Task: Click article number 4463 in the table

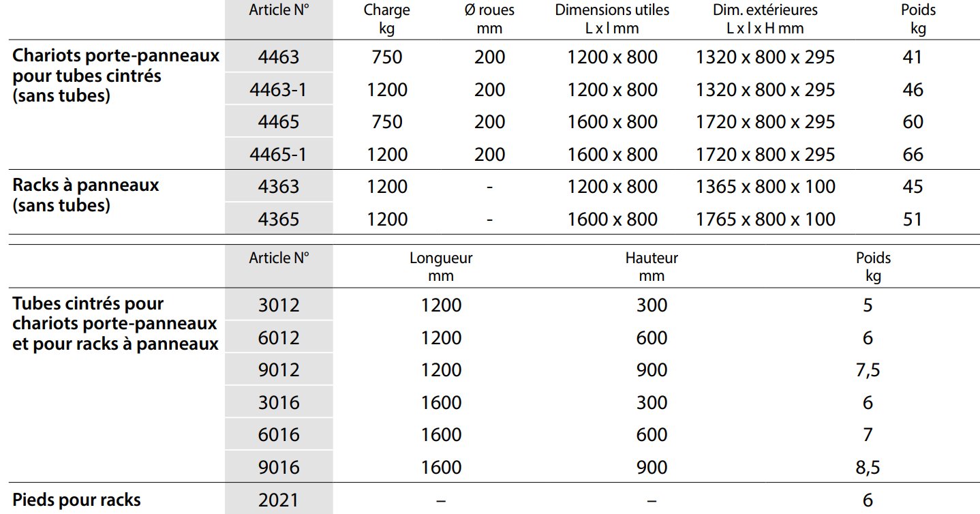Action: [x=279, y=57]
